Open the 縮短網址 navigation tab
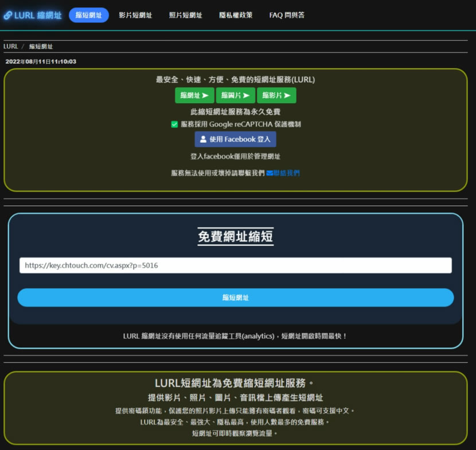476x450 pixels. coord(89,15)
